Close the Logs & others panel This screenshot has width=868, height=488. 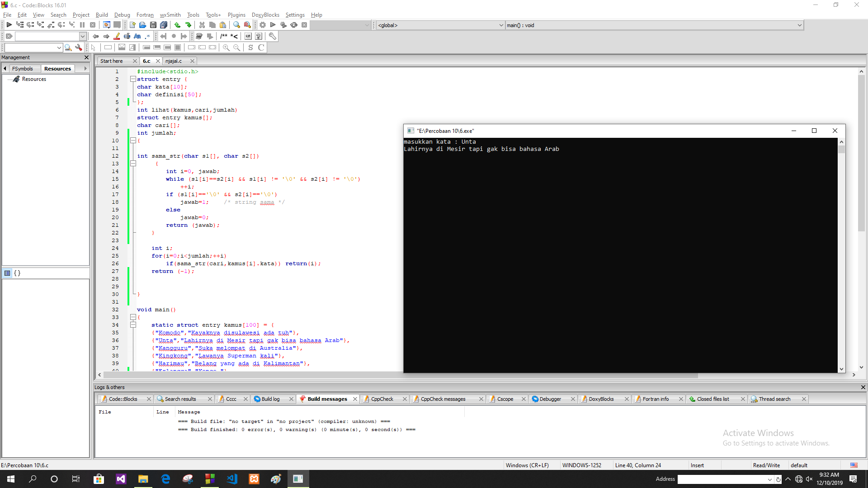[863, 387]
